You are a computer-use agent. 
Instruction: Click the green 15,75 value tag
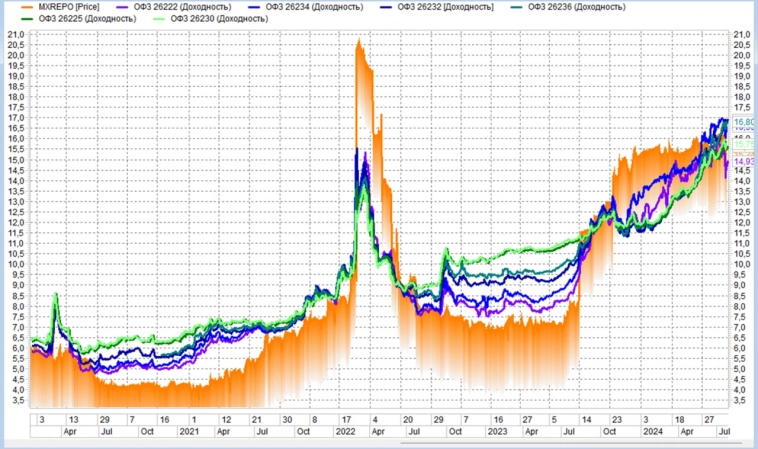pyautogui.click(x=744, y=144)
